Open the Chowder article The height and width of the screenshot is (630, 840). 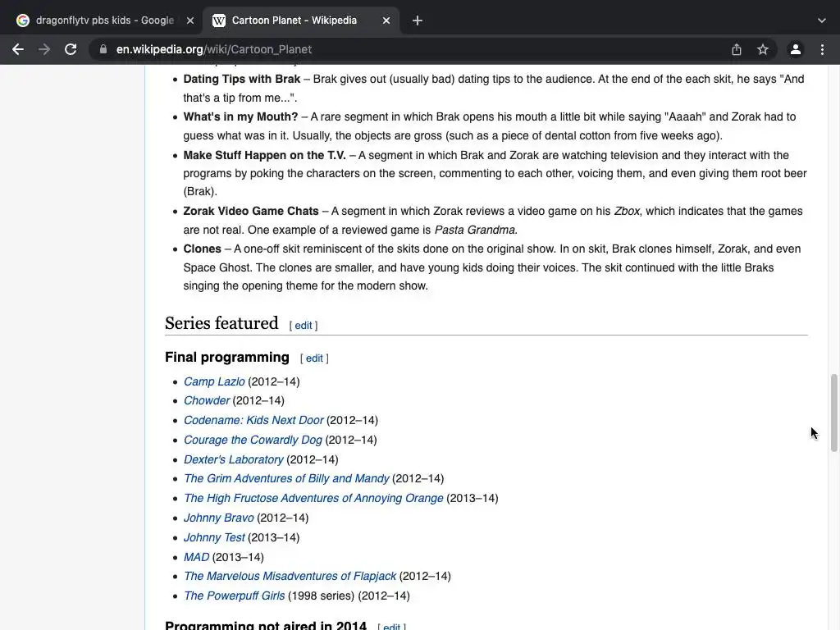[x=207, y=400]
